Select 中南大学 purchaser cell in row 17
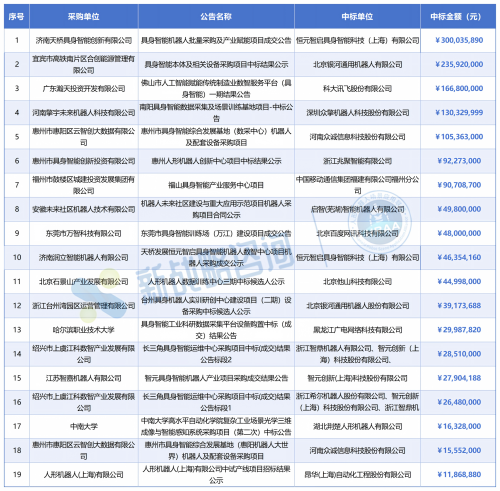The image size is (500, 491). click(x=84, y=426)
